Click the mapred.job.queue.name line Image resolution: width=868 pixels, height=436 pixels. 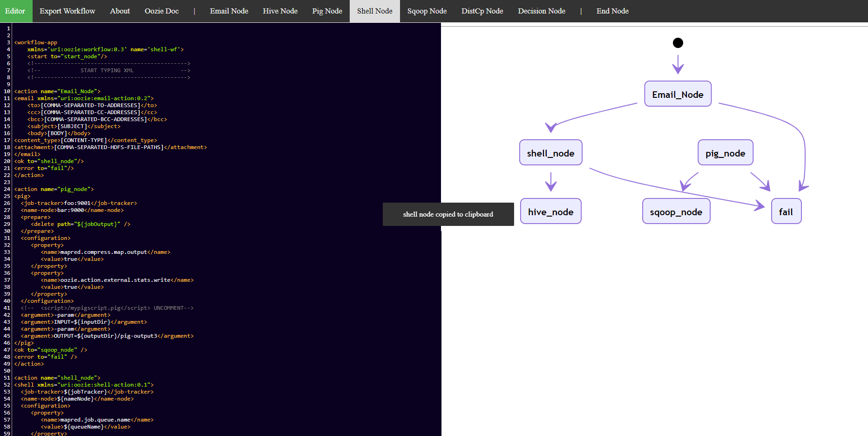(97, 420)
